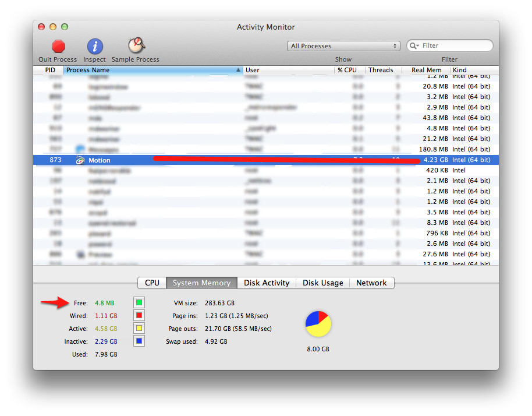Open Inspect info icon

point(95,47)
